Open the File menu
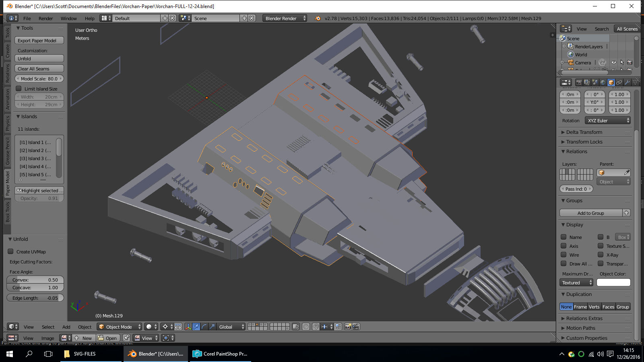The height and width of the screenshot is (362, 644). pos(27,18)
